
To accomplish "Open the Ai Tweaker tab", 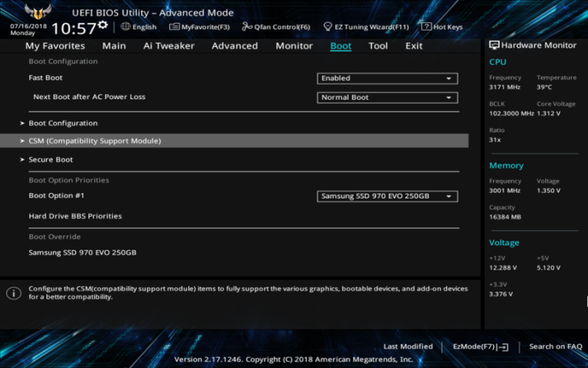I will (169, 46).
